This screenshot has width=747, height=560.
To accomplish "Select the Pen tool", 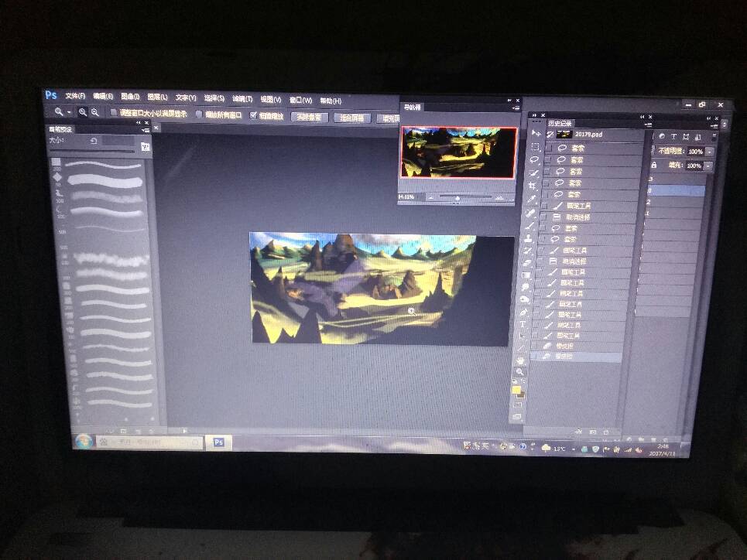I will click(x=523, y=312).
